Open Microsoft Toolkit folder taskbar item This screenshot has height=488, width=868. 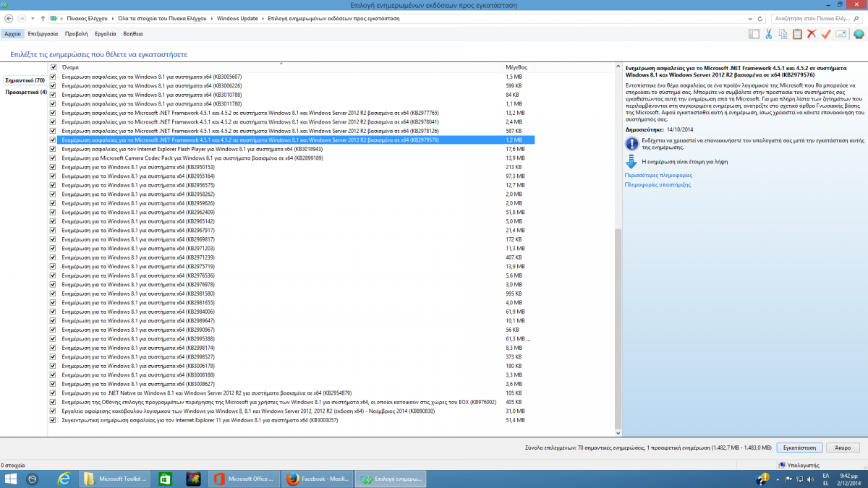tap(114, 479)
